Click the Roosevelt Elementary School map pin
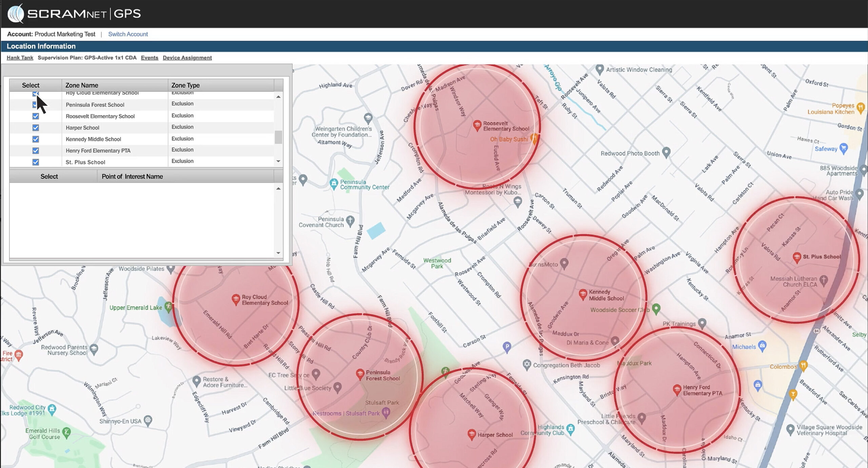868x468 pixels. [477, 126]
